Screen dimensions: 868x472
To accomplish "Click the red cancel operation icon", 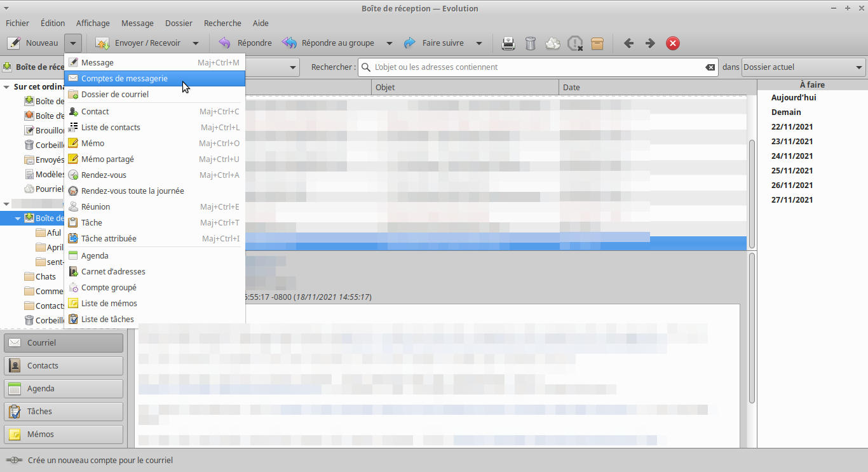I will click(x=673, y=43).
